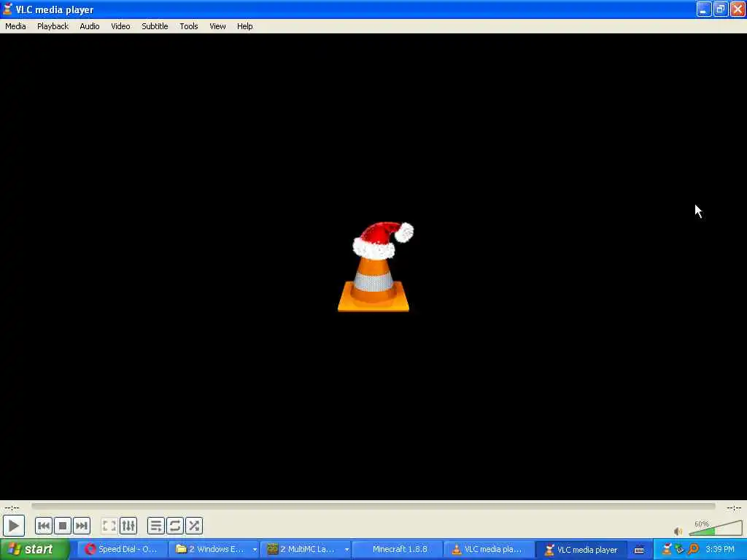The width and height of the screenshot is (747, 560).
Task: Switch to Speed Dial Opera taskbar window
Action: pos(122,549)
